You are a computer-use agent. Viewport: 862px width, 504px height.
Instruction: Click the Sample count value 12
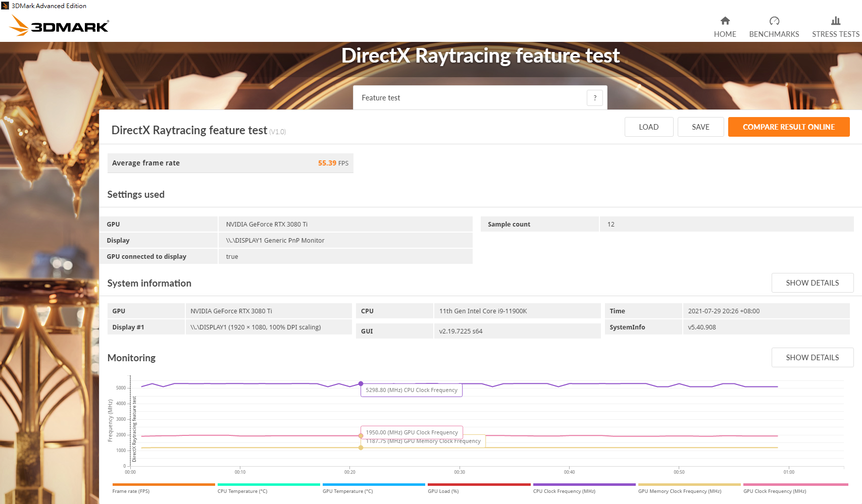[611, 225]
